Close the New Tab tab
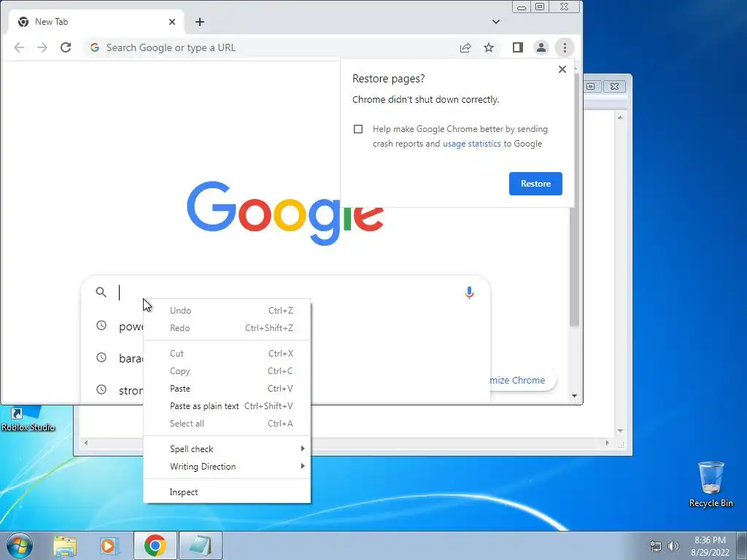 (x=172, y=22)
